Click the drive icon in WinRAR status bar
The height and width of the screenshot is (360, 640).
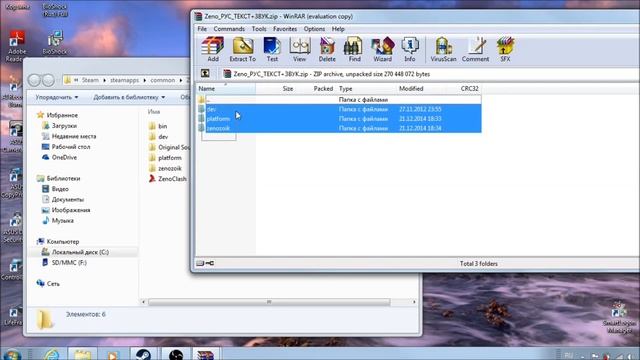(200, 263)
